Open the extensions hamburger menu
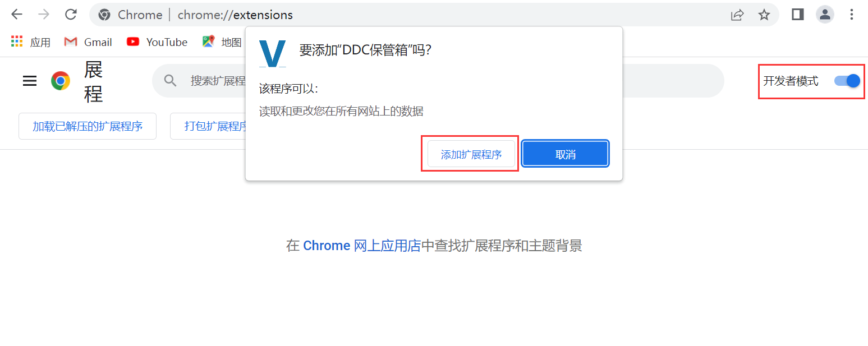 click(x=30, y=81)
